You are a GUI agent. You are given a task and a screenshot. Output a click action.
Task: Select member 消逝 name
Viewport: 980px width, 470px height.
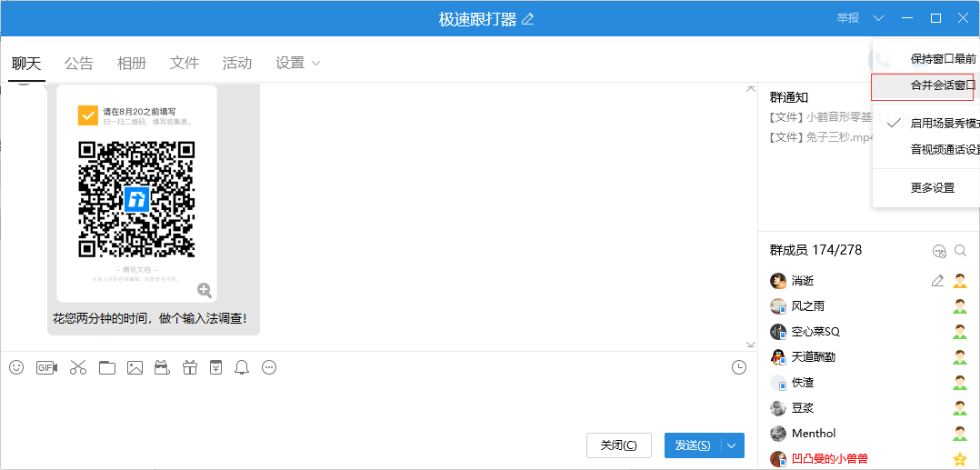pos(803,281)
